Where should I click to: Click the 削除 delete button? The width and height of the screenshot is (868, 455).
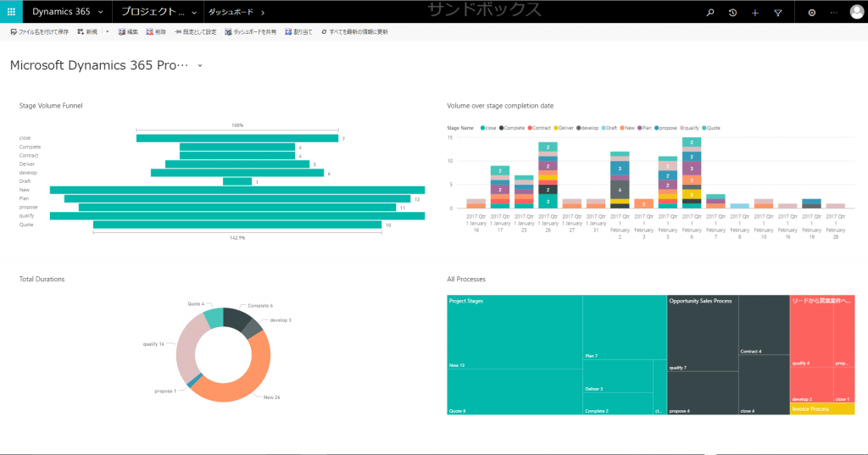[156, 32]
